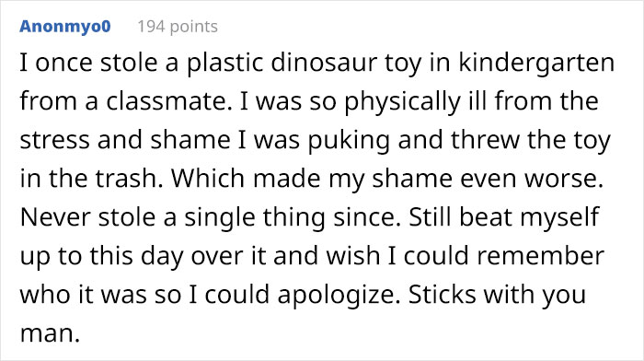Click the word "apologize" in the comment
This screenshot has width=644, height=361.
pyautogui.click(x=336, y=295)
